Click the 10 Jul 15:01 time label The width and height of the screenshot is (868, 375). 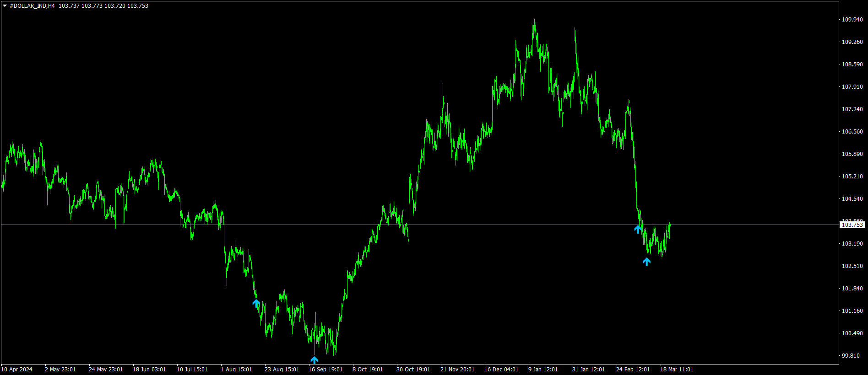point(192,370)
